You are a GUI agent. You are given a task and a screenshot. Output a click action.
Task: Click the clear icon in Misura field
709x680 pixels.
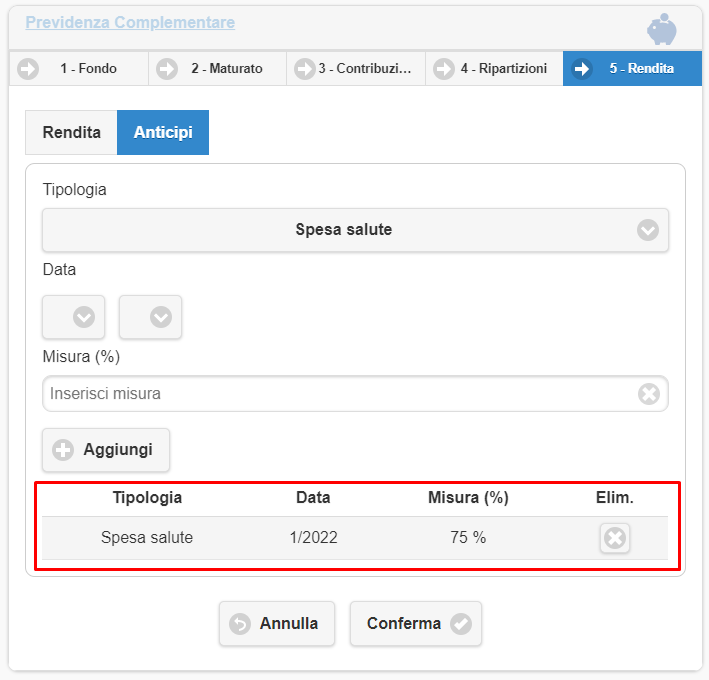pyautogui.click(x=649, y=394)
